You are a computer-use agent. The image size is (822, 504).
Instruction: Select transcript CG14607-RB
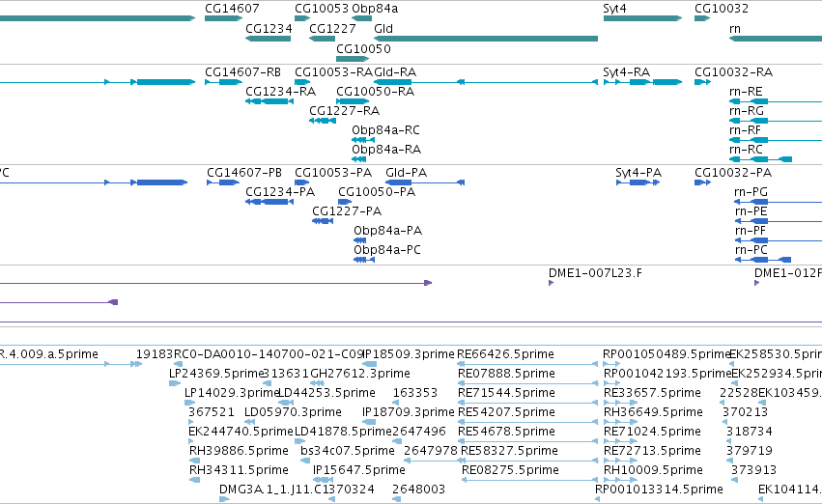pyautogui.click(x=242, y=72)
